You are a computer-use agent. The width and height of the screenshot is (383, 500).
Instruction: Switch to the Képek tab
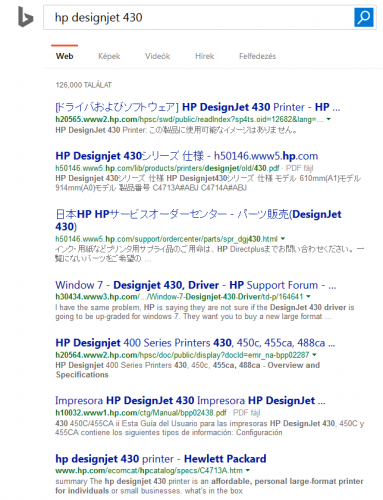pyautogui.click(x=109, y=56)
